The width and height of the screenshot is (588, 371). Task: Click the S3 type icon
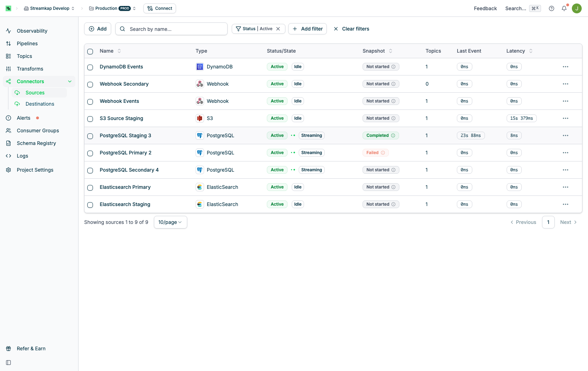tap(200, 118)
